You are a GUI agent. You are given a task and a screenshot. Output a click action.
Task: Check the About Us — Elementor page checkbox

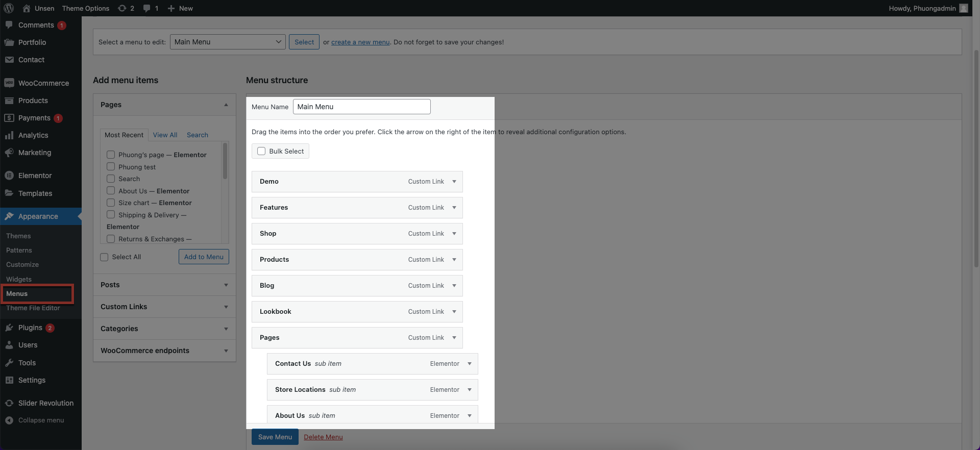(x=111, y=190)
